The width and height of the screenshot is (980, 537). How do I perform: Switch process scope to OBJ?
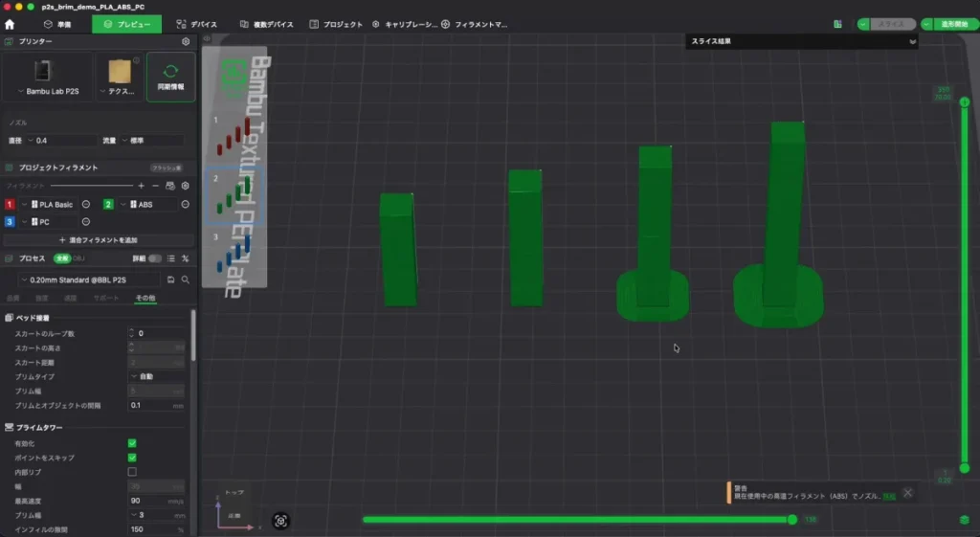[x=78, y=258]
